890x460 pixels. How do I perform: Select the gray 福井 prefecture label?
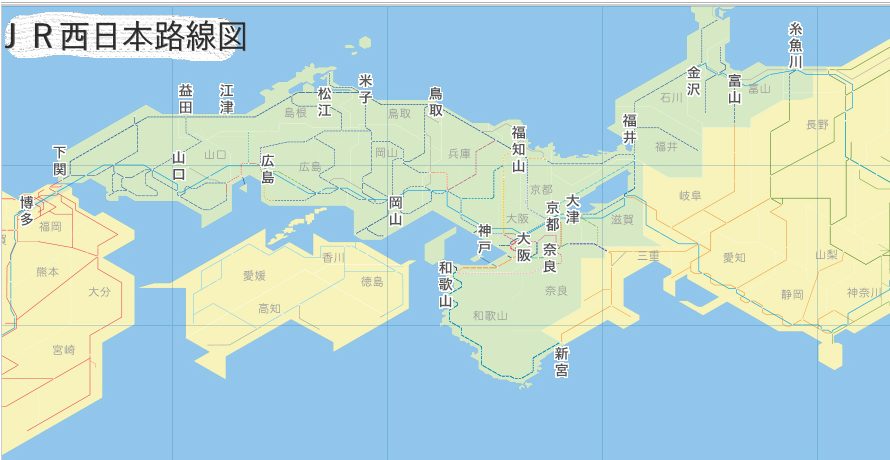tap(666, 147)
